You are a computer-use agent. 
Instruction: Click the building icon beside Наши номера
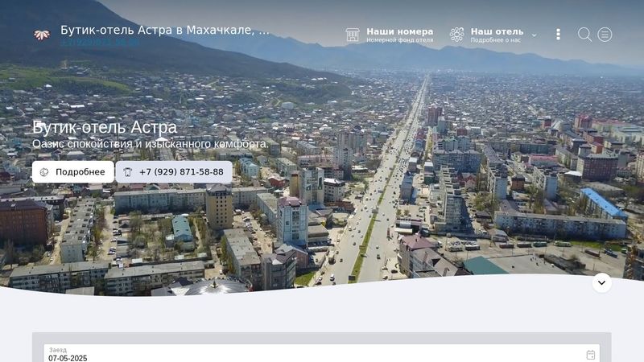[353, 35]
